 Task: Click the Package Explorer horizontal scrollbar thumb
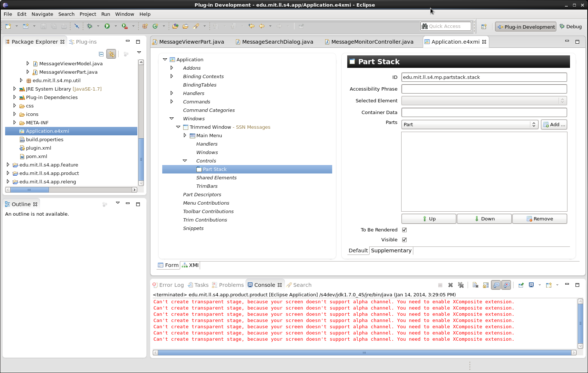pos(29,190)
